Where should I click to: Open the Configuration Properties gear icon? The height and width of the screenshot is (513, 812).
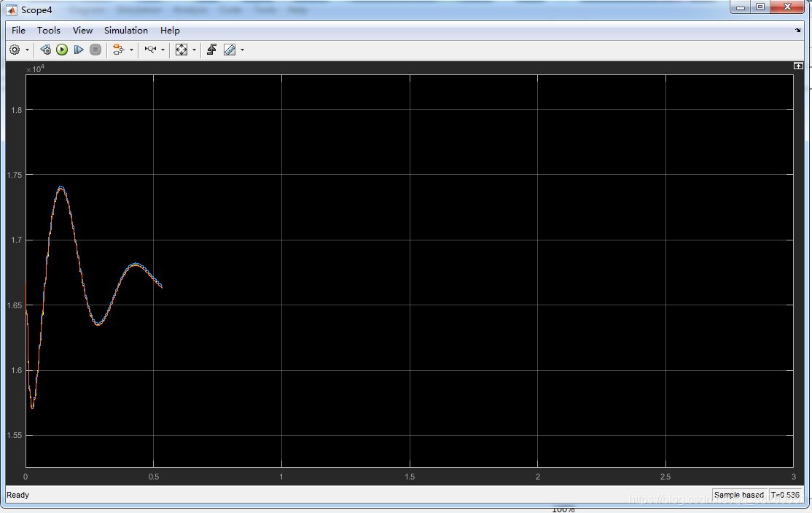(x=15, y=50)
